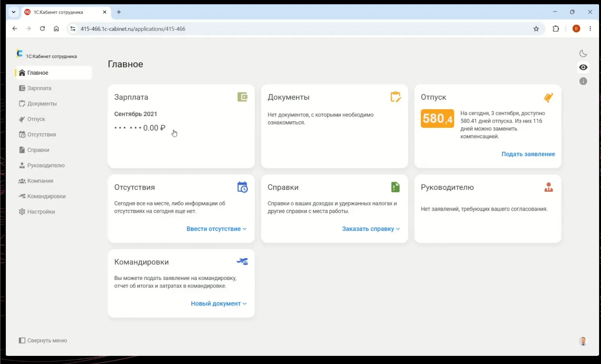Screen dimensions: 601x364
Task: Go to the browser home page icon
Action: (x=56, y=29)
